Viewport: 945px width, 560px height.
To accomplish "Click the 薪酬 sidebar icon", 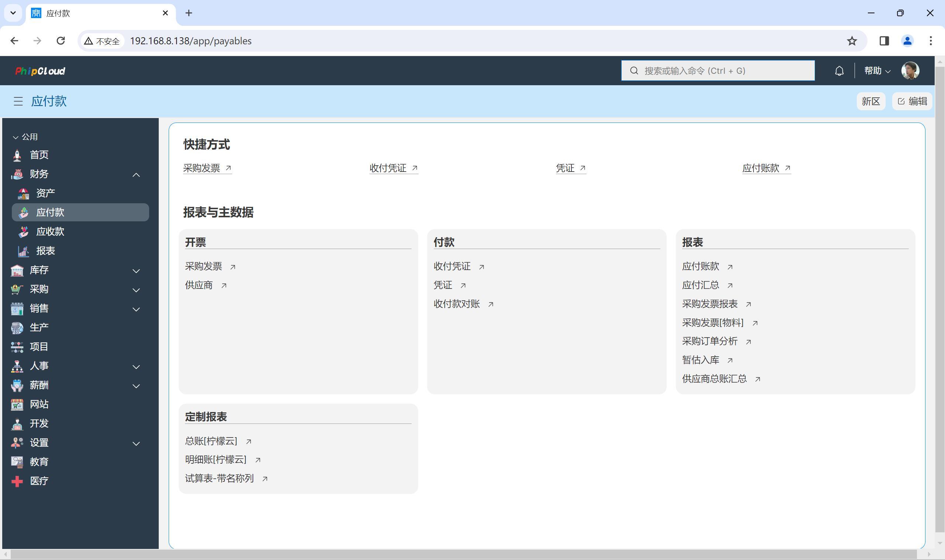I will [x=17, y=385].
